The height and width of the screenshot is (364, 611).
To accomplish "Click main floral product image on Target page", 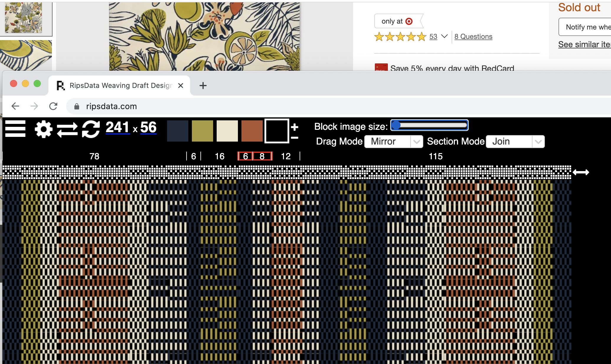I will (x=204, y=37).
